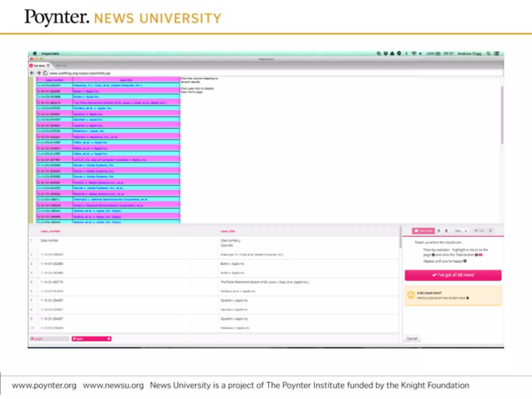The image size is (532, 399).
Task: Click the browser back arrow
Action: tap(32, 73)
